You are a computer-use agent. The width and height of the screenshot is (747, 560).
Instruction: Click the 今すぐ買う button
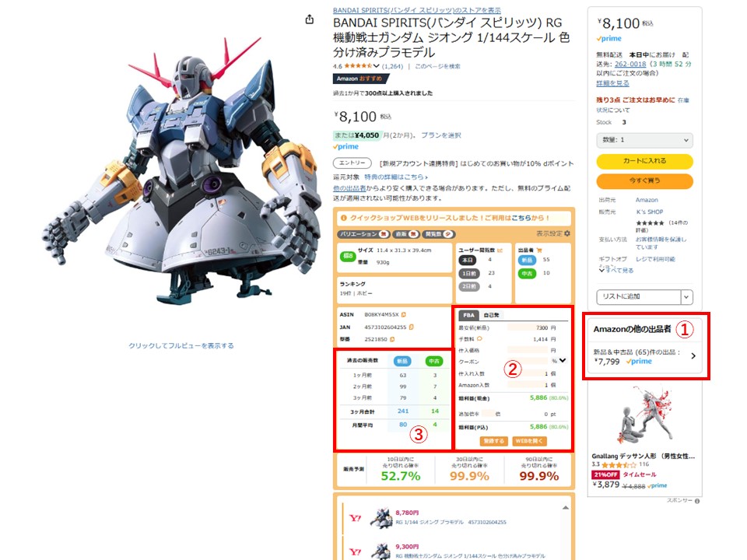coord(644,181)
